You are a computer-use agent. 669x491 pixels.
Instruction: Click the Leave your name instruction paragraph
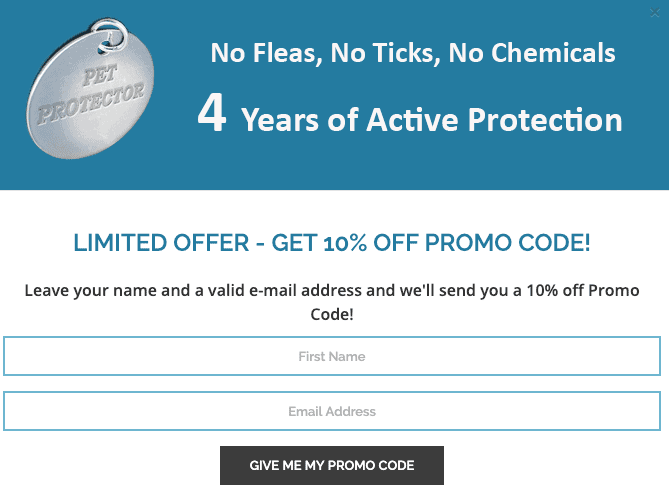332,302
